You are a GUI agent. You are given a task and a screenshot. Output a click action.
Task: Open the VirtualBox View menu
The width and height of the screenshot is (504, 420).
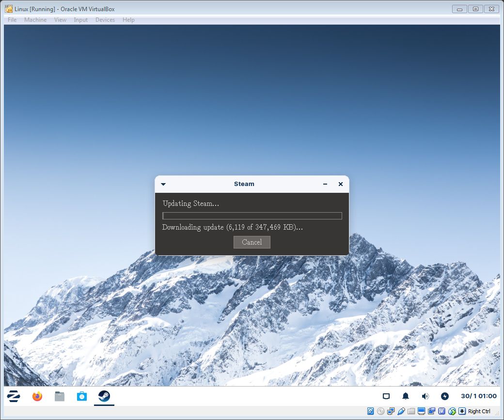coord(60,20)
